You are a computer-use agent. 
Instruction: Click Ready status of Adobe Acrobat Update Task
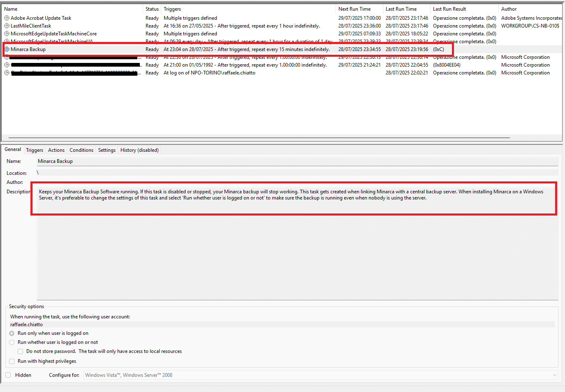[152, 18]
